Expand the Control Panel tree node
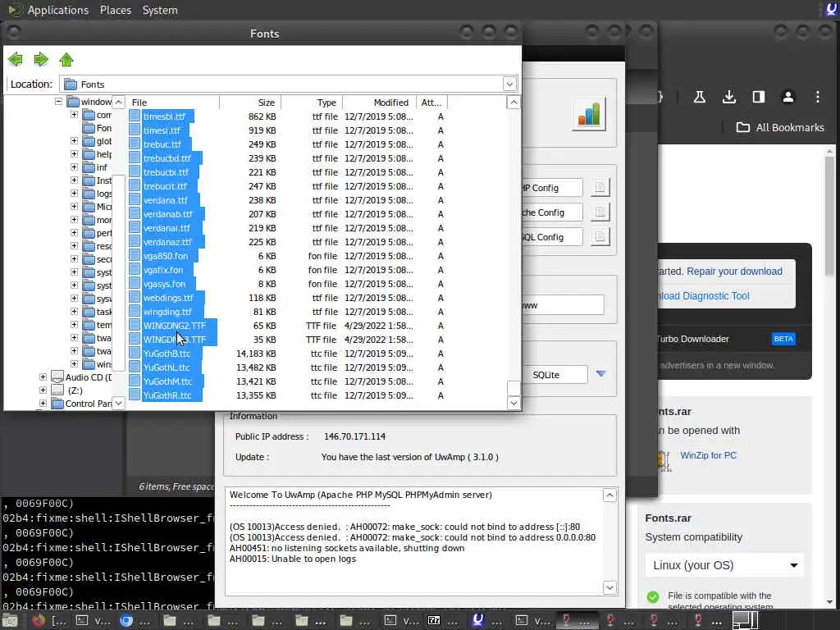 point(43,404)
